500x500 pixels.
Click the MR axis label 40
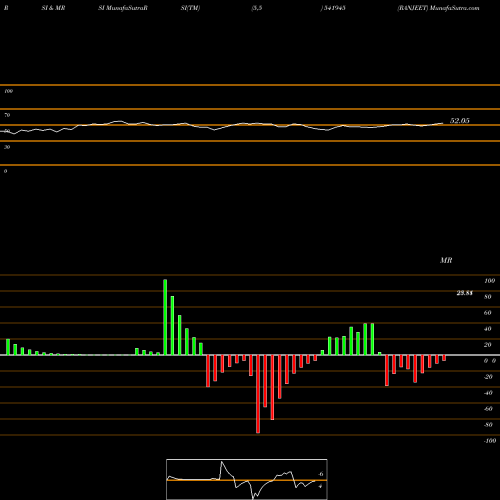[x=488, y=329]
